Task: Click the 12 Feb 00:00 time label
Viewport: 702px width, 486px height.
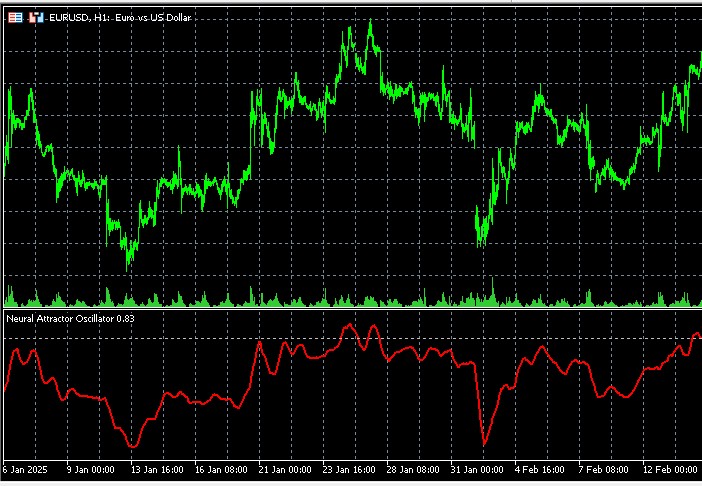Action: (670, 469)
